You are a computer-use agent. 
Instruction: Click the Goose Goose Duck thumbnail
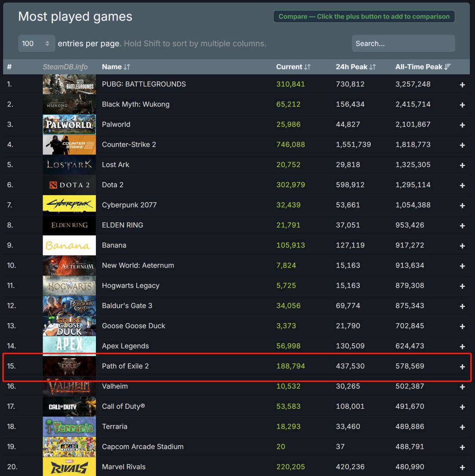(x=69, y=326)
